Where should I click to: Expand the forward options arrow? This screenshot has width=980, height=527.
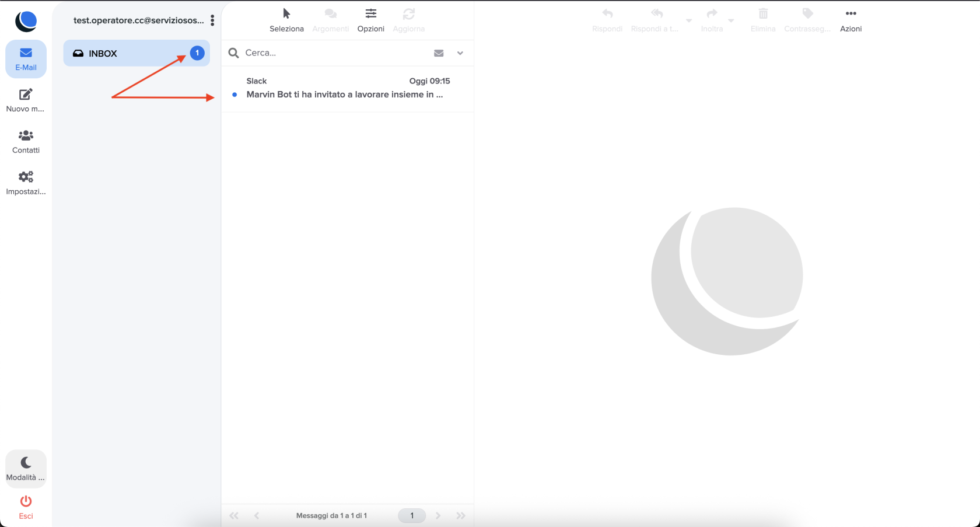tap(731, 20)
